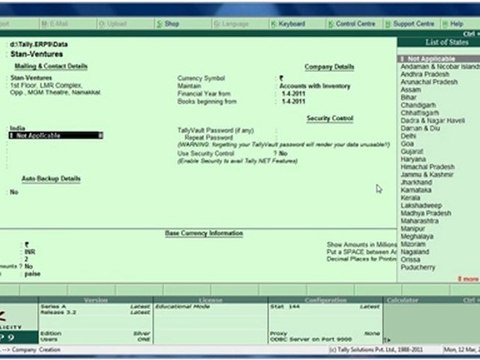Click the paise decimal portion name

coord(32,274)
